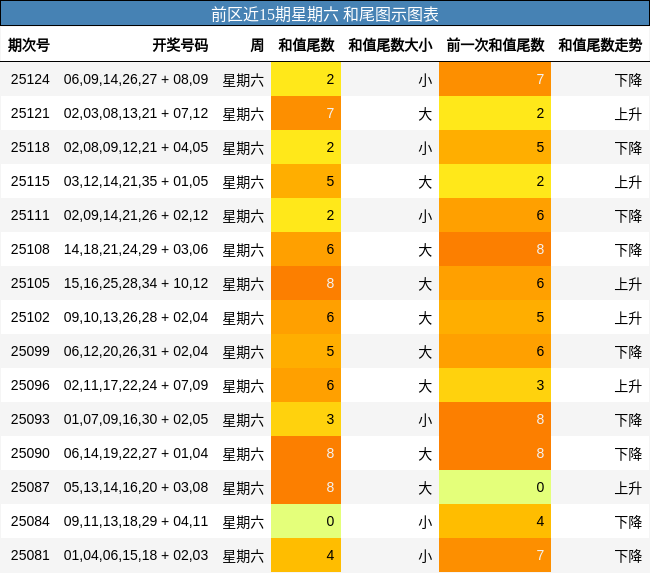Image resolution: width=650 pixels, height=573 pixels.
Task: Click 前一次和值尾数 cell 4 in row 25084
Action: 495,521
